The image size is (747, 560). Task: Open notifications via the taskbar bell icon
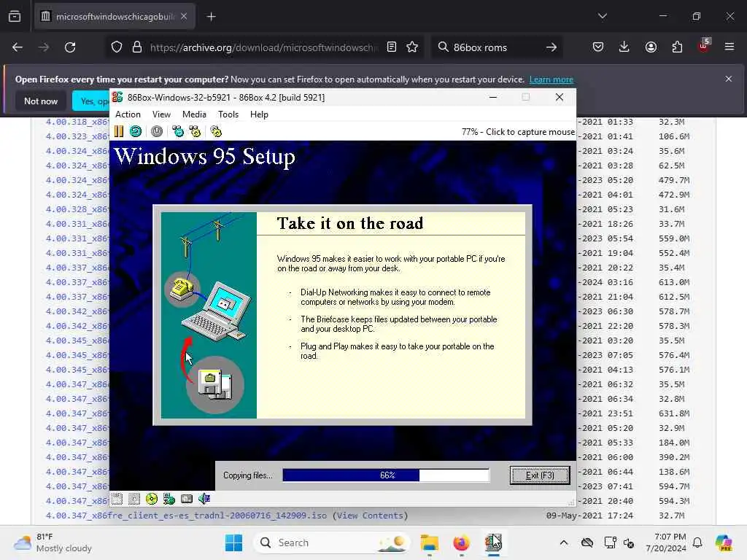pos(697,542)
